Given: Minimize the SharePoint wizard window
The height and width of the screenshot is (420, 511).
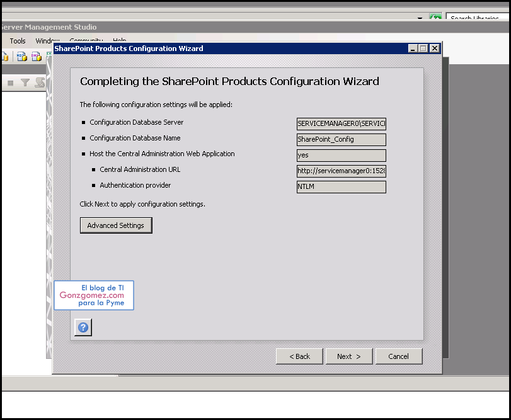Looking at the screenshot, I should (413, 48).
